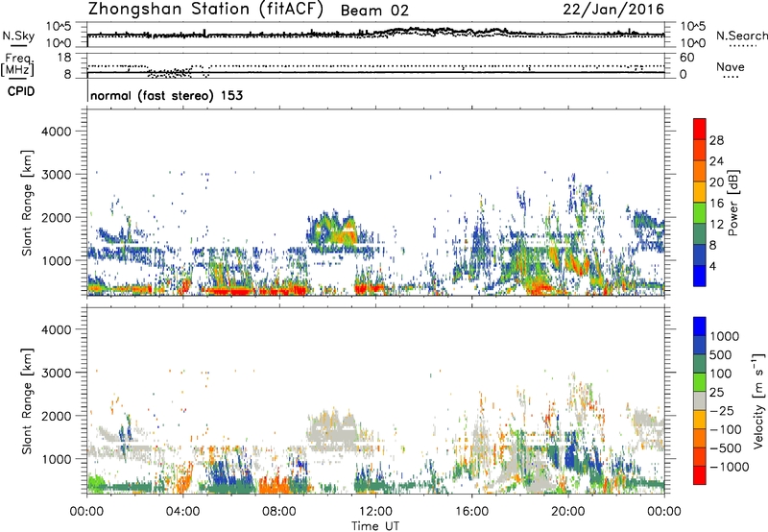Click the '-1000' label on the velocity scale

point(730,467)
